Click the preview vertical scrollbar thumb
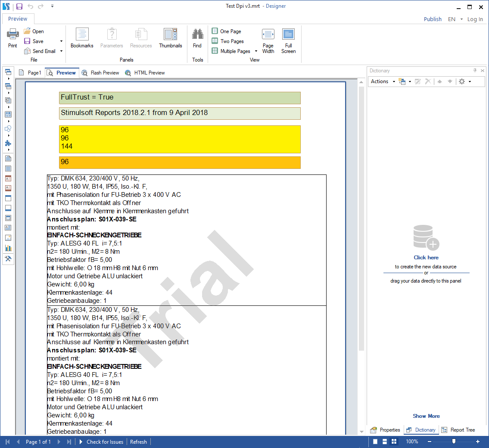The width and height of the screenshot is (489, 448). (361, 219)
